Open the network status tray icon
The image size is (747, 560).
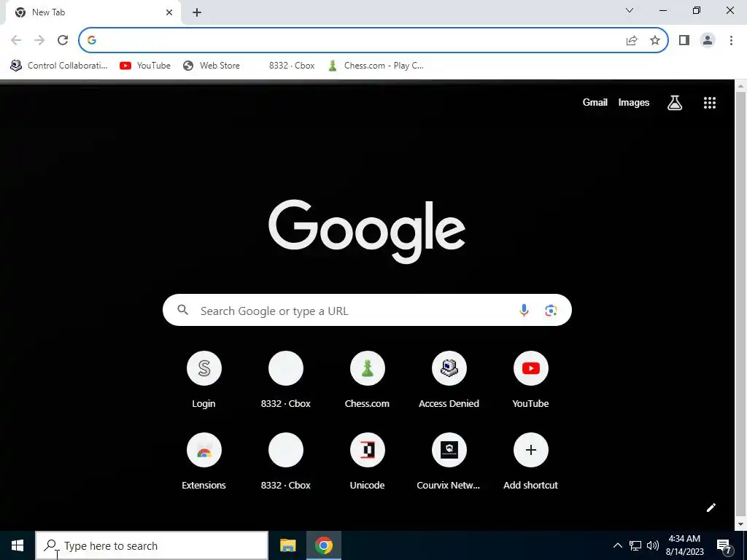pos(635,545)
